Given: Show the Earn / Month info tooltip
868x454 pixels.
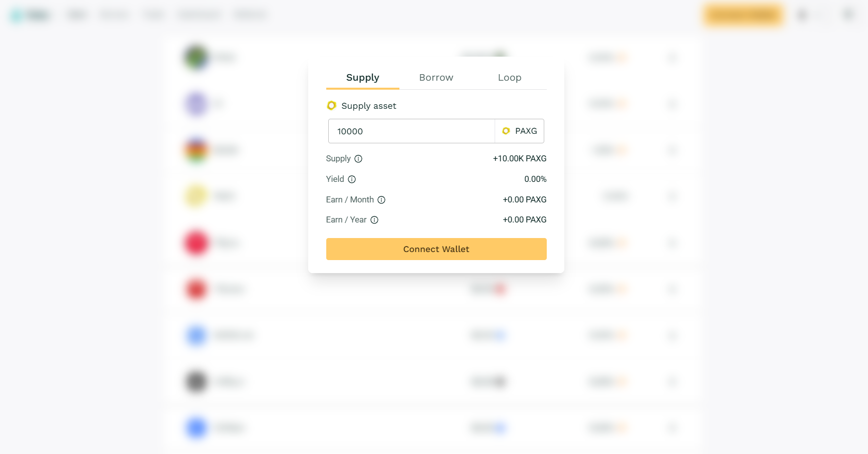Looking at the screenshot, I should point(381,200).
